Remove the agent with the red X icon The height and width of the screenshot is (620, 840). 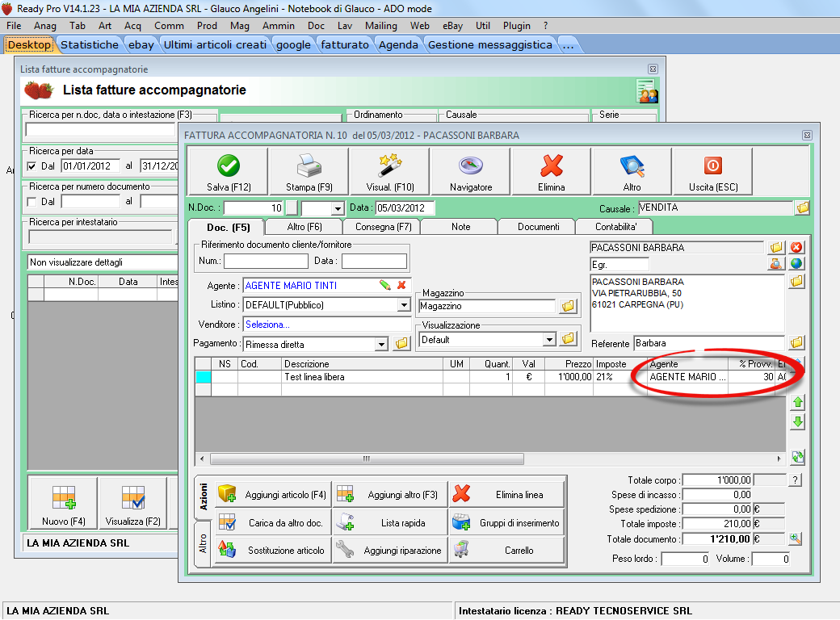[401, 285]
